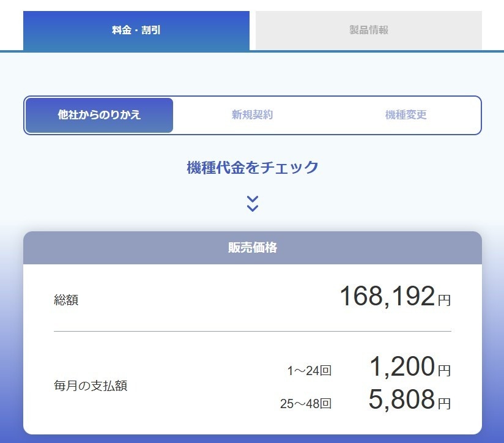Viewport: 504px width, 443px height.
Task: Click the blue line beneath the tab bar
Action: click(367, 51)
